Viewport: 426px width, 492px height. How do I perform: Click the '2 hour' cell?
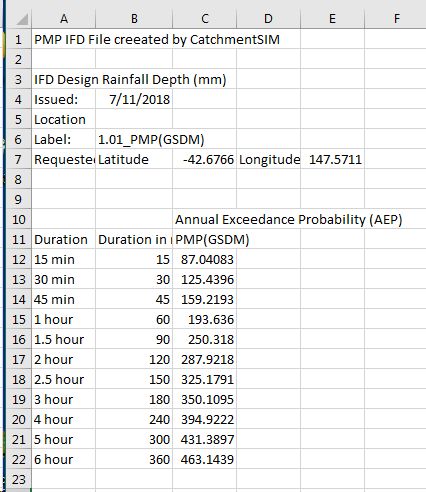click(x=64, y=359)
